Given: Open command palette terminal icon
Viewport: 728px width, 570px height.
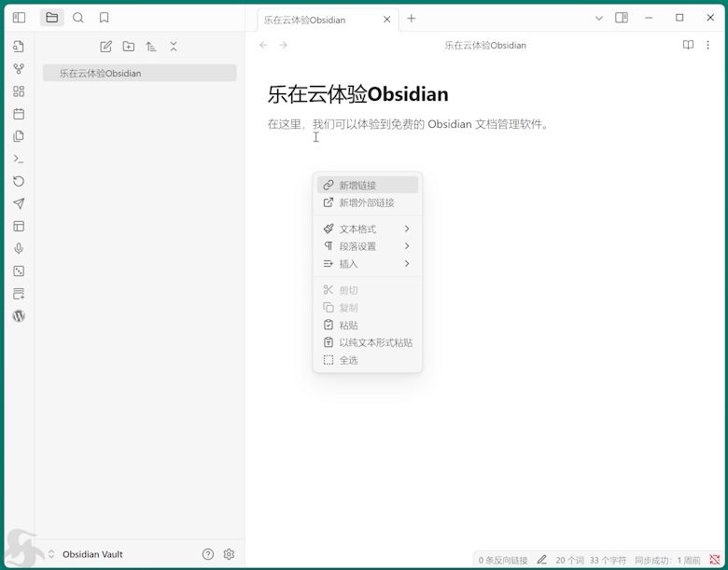Looking at the screenshot, I should (x=19, y=159).
